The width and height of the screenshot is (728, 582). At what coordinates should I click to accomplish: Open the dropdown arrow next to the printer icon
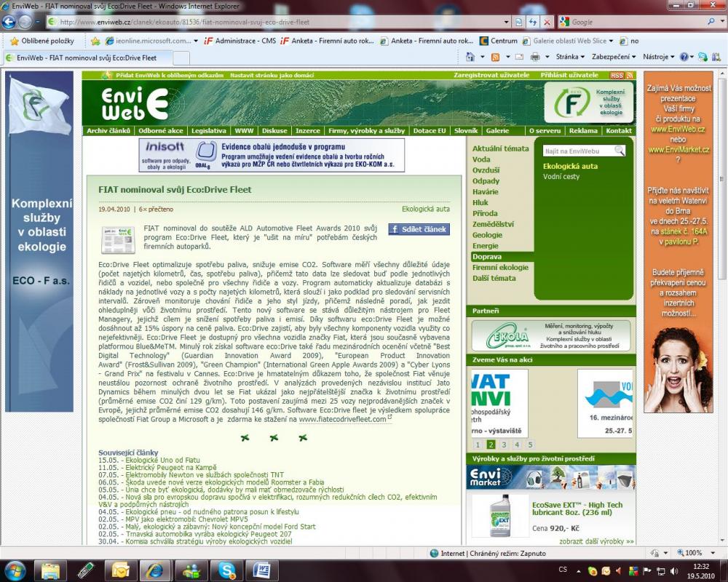(x=547, y=57)
